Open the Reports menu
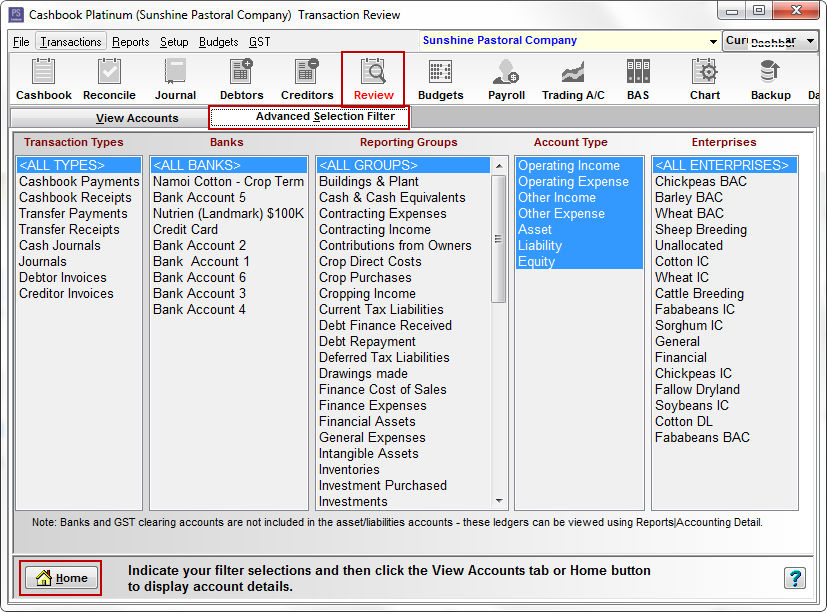827x612 pixels. click(130, 42)
